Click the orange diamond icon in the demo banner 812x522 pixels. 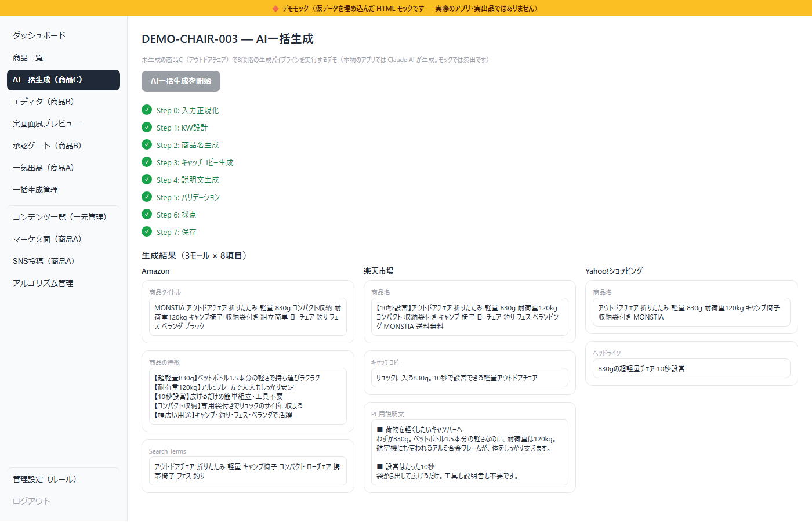(x=275, y=8)
